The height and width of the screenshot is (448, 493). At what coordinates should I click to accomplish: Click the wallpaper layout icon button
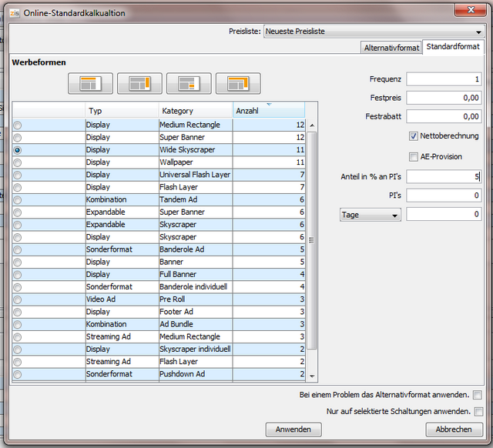pyautogui.click(x=238, y=83)
